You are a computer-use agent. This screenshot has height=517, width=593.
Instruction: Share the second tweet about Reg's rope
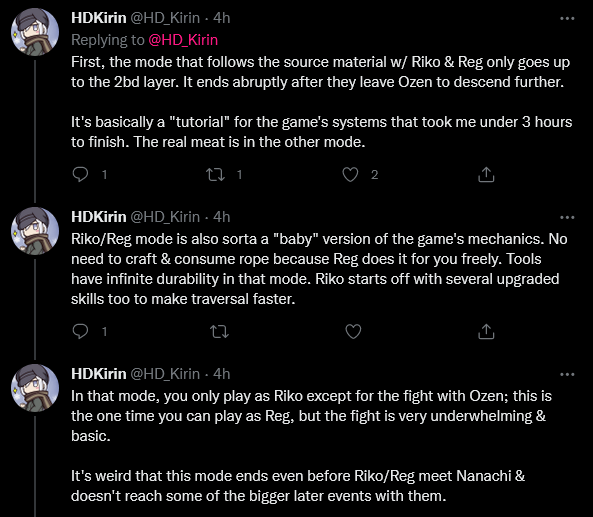tap(486, 331)
